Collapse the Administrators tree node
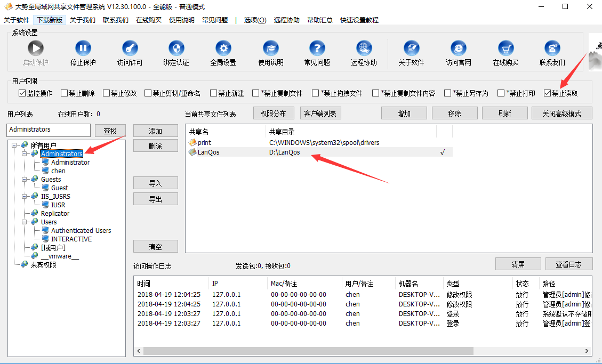This screenshot has width=602, height=364. click(x=25, y=154)
